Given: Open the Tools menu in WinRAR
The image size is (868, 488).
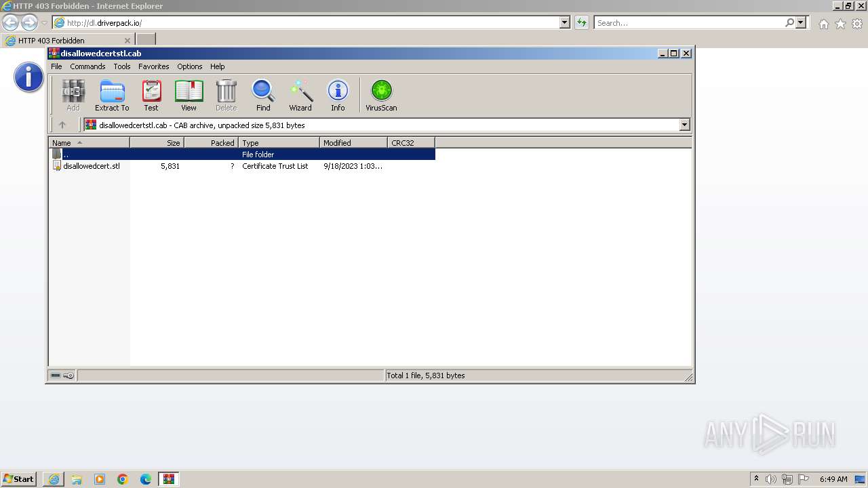Looking at the screenshot, I should 122,66.
